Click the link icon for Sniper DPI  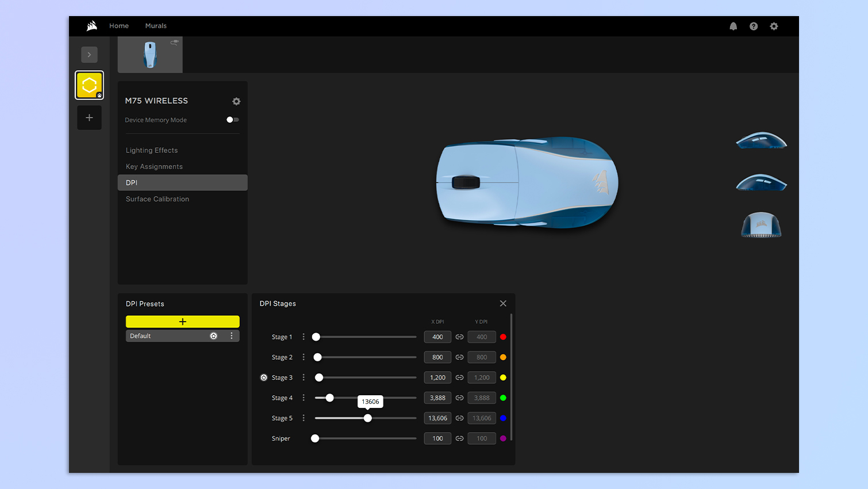coord(459,438)
